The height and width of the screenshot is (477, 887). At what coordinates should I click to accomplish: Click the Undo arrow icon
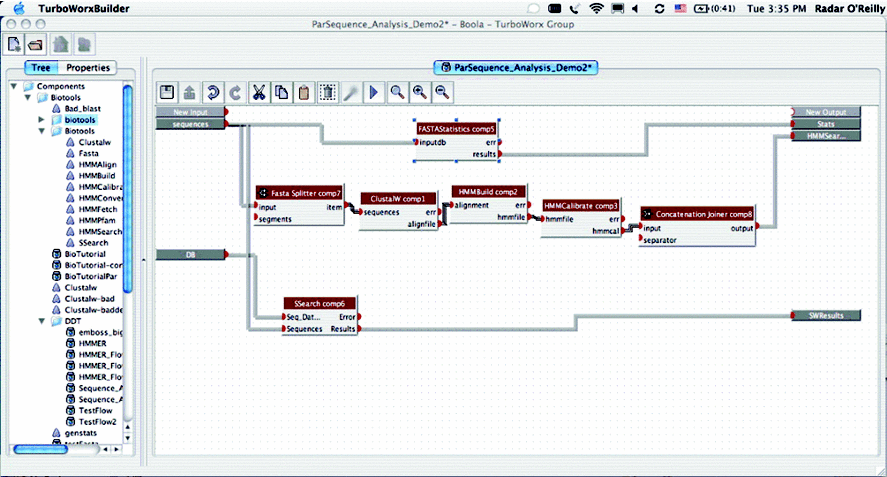tap(213, 92)
